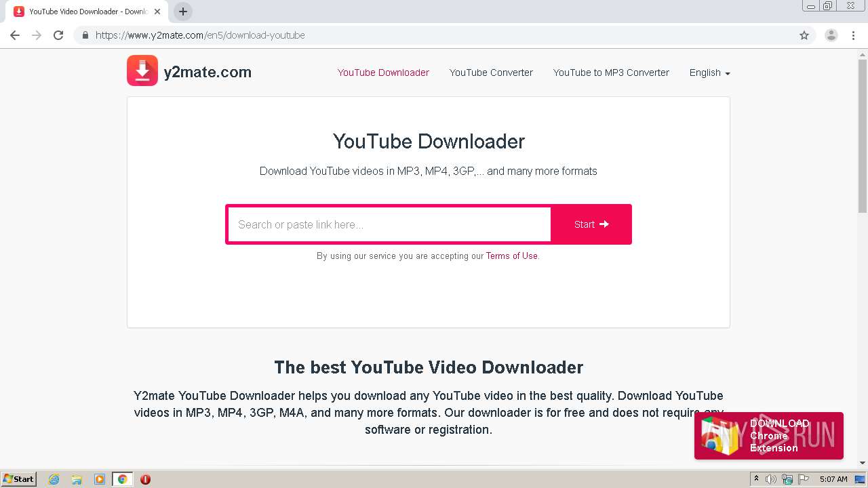Bookmark this page with the star icon

pos(804,35)
